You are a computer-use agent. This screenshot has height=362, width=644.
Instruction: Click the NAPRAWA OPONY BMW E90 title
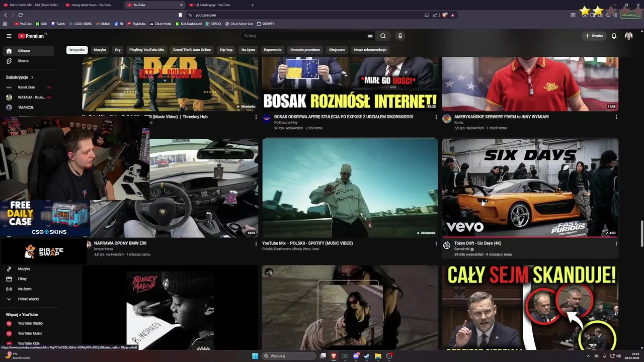tap(120, 243)
